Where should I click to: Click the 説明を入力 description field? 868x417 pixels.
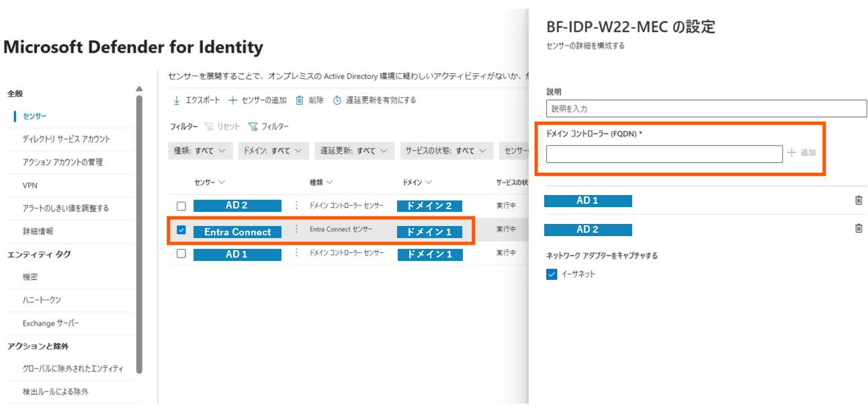coord(705,108)
